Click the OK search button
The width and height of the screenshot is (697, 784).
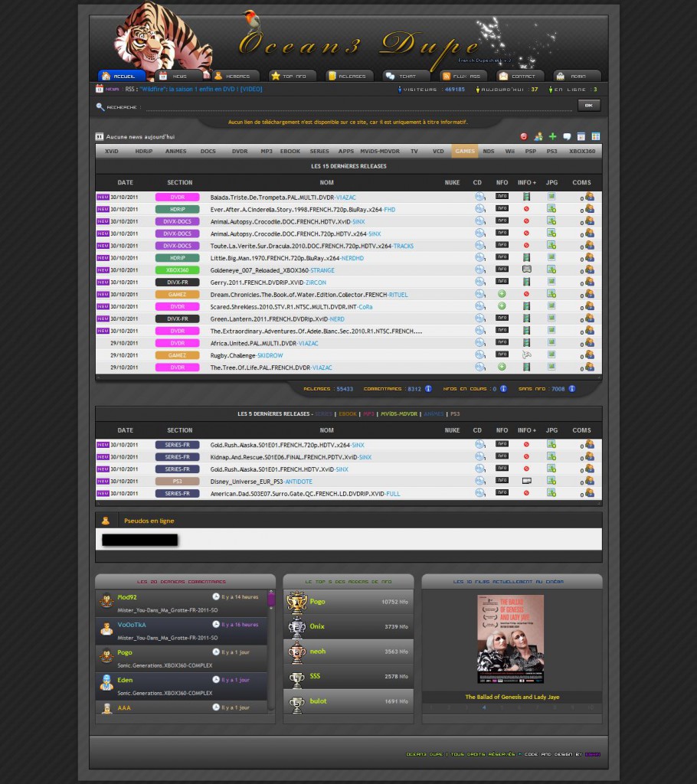coord(589,105)
